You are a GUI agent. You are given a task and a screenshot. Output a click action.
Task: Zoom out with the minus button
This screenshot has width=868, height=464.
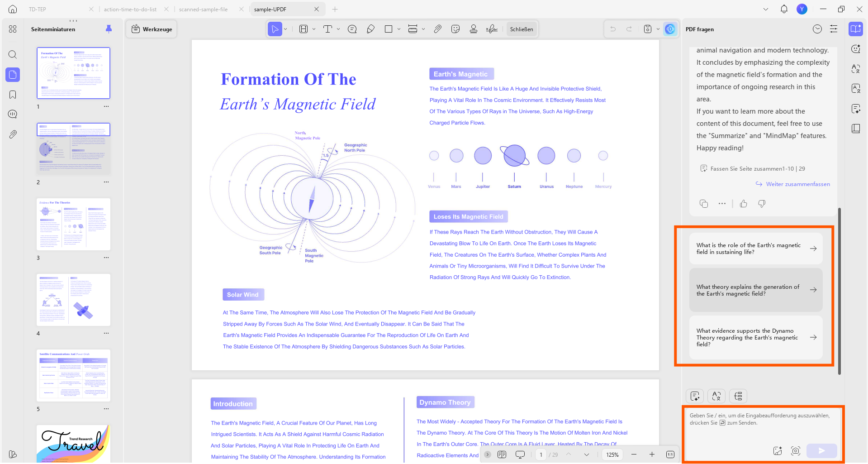point(634,454)
